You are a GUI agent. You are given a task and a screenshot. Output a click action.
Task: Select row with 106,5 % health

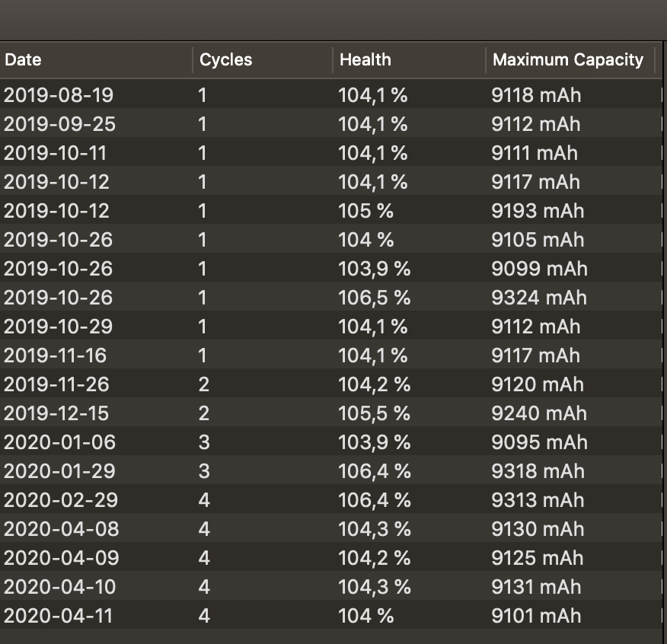pyautogui.click(x=331, y=296)
